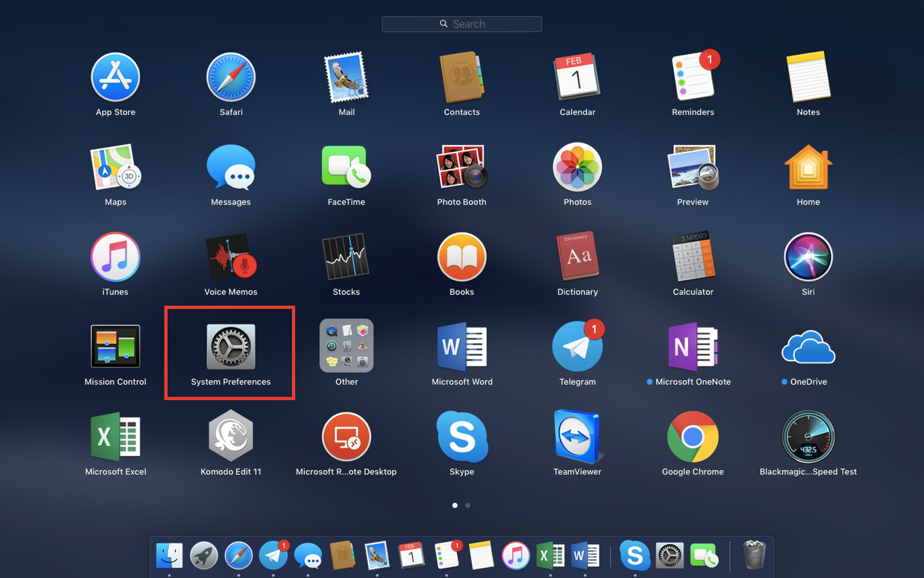This screenshot has width=924, height=578.
Task: Open the Photos app
Action: point(577,167)
